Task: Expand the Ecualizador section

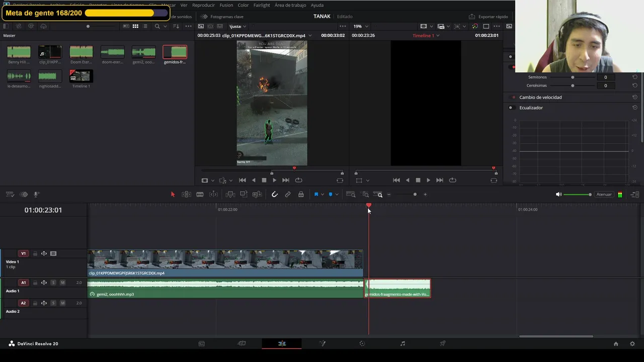Action: coord(531,108)
